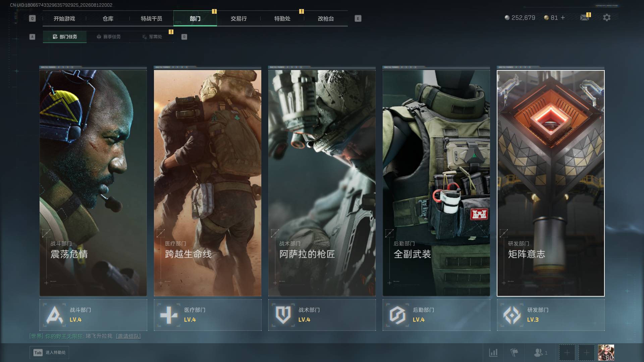This screenshot has height=362, width=644.
Task: Add teammate in second empty squad slot
Action: [x=586, y=353]
